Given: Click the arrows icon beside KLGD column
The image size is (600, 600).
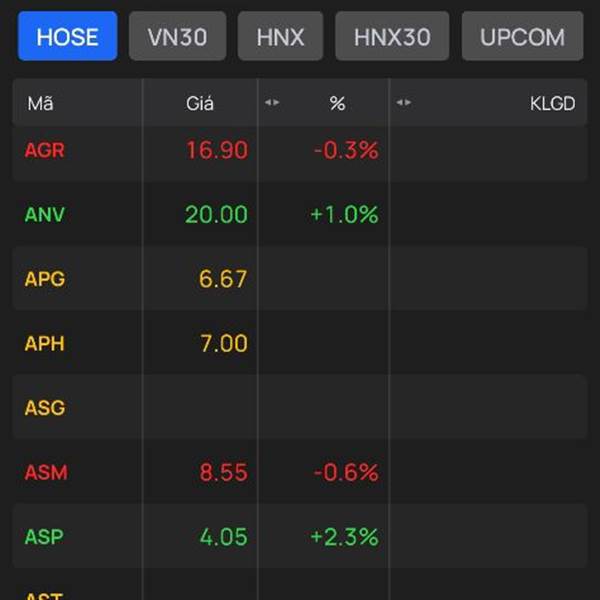Looking at the screenshot, I should tap(404, 103).
